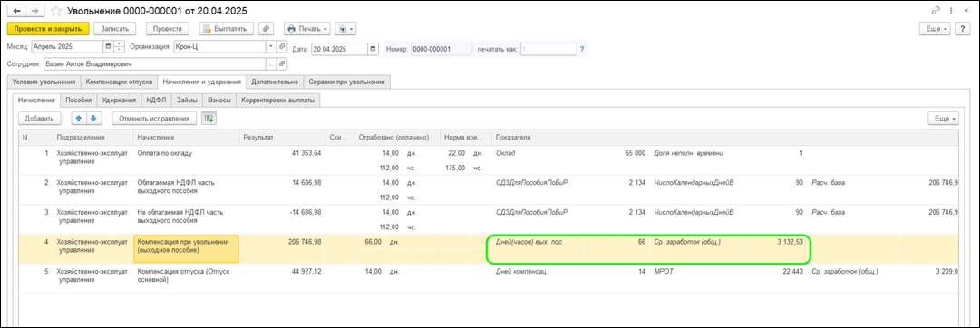Add document to favorites with star icon
This screenshot has width=980, height=328.
56,11
